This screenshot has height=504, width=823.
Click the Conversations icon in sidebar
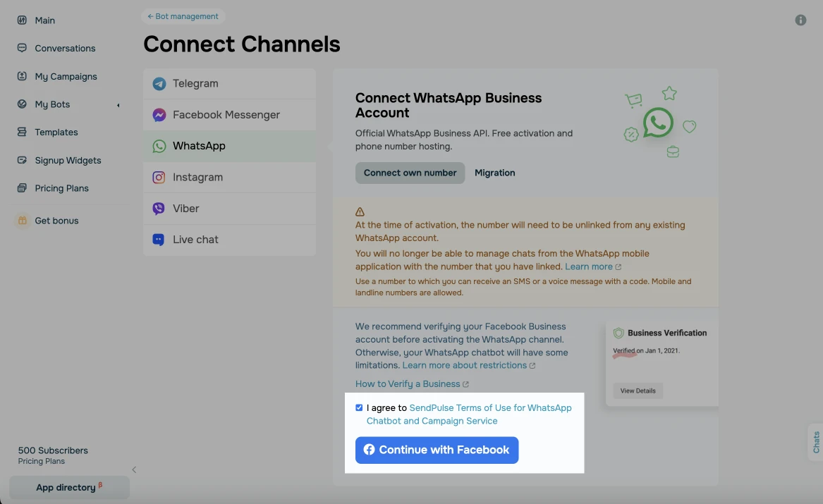(20, 48)
